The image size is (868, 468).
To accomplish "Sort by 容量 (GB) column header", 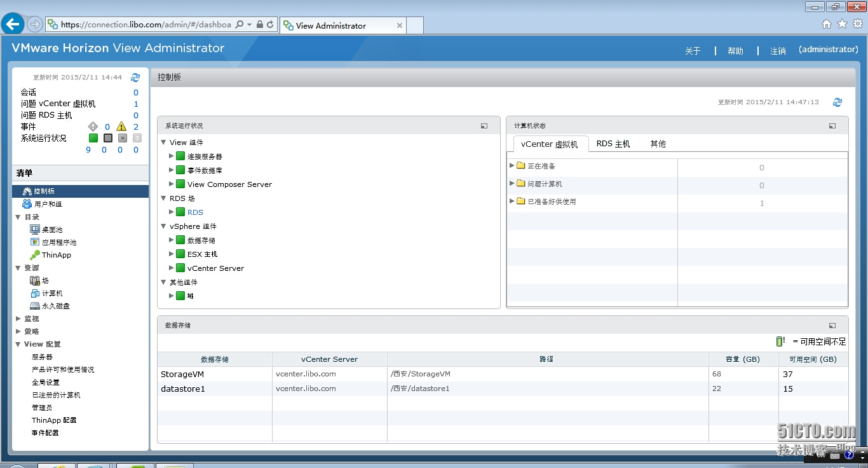I will click(743, 359).
